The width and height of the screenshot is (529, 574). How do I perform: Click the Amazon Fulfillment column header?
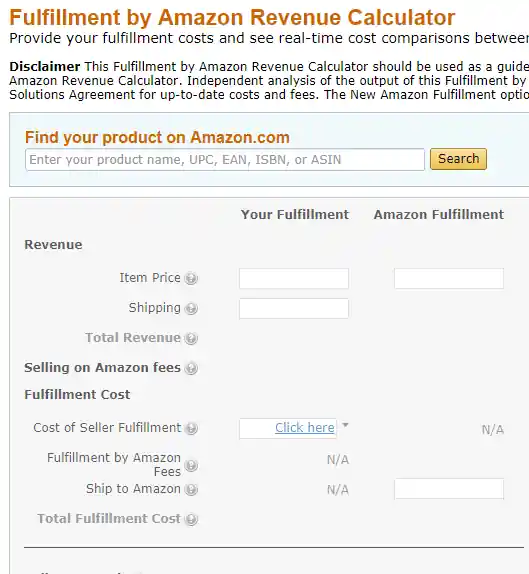tap(439, 215)
